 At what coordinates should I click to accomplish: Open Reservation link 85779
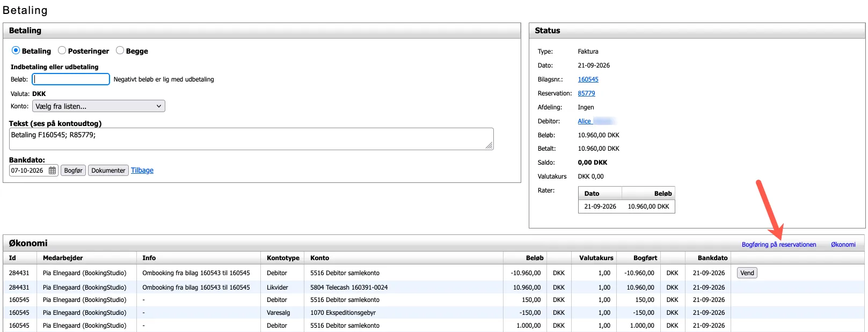point(586,93)
